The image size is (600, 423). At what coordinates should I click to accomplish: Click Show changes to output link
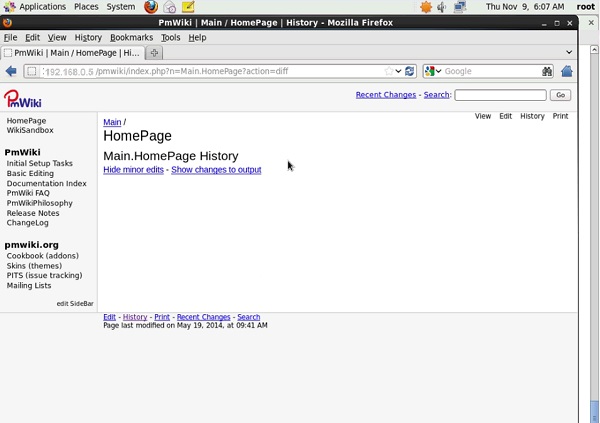tap(216, 170)
